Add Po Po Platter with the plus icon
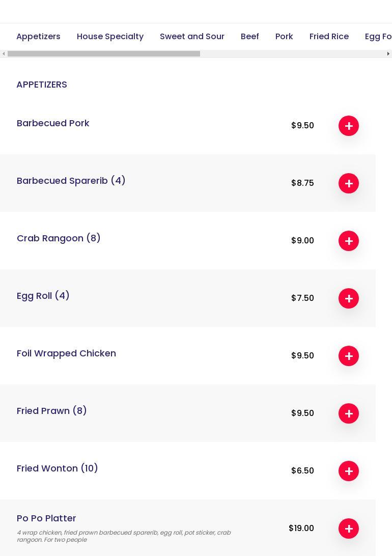Screen dimensions: 392x556 349,529
